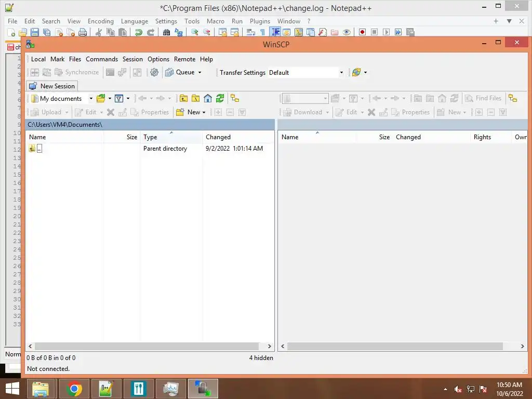Toggle Notepad++ monitoring eye icon
The width and height of the screenshot is (532, 399).
point(347,32)
